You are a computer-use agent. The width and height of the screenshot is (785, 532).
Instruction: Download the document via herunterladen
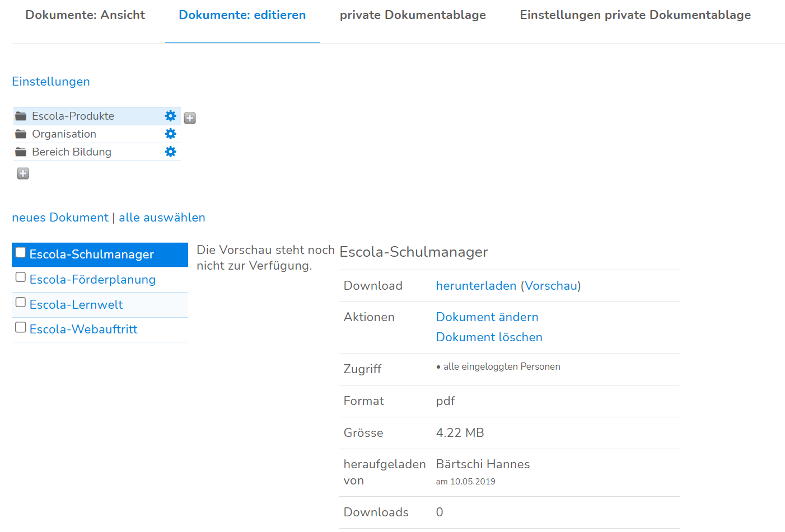click(476, 286)
